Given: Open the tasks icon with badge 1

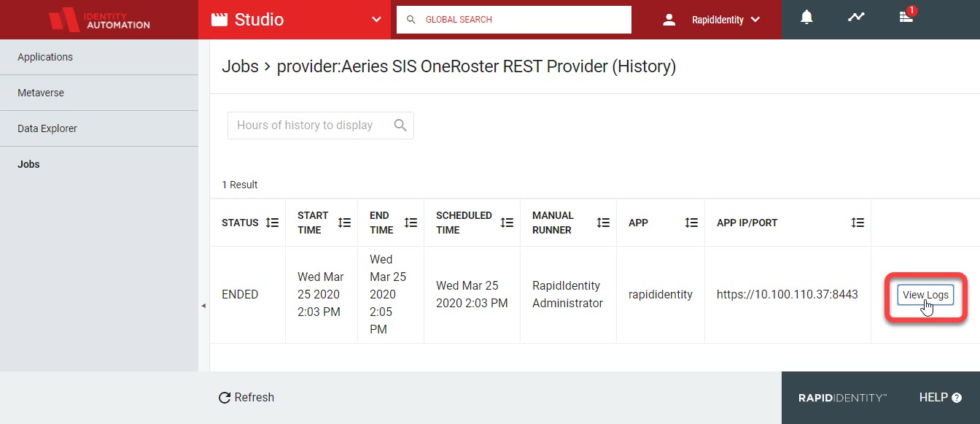Looking at the screenshot, I should tap(906, 16).
